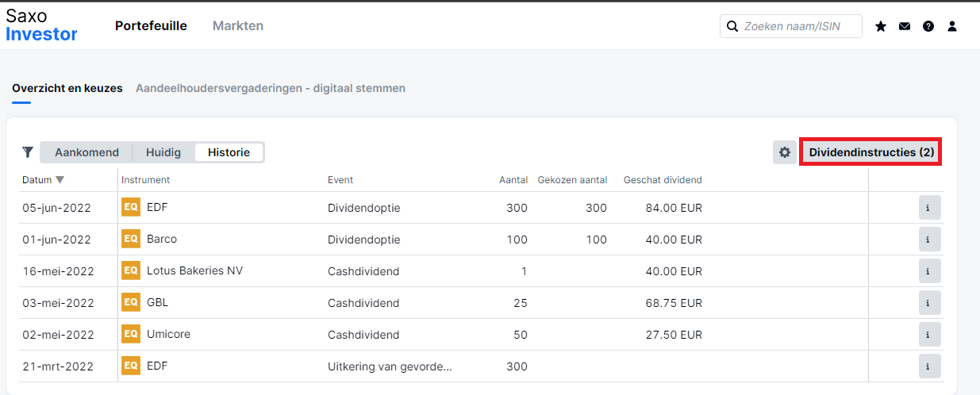This screenshot has width=980, height=395.
Task: Open info button for GBL row
Action: pyautogui.click(x=929, y=303)
